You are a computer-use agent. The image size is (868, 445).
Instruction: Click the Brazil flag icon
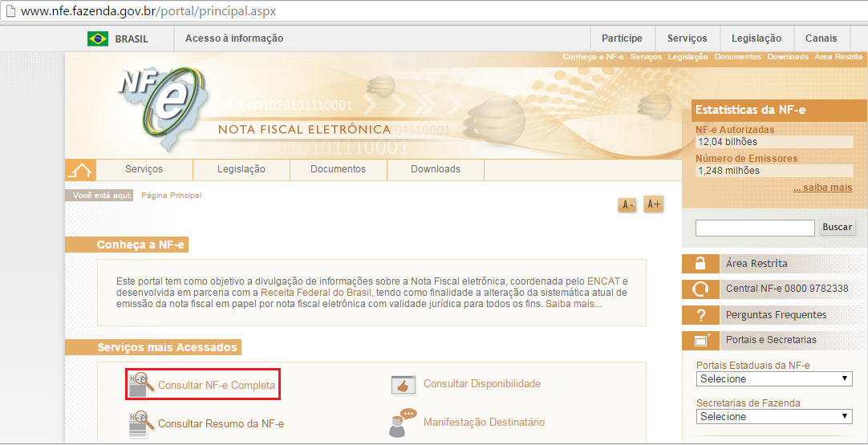[x=98, y=38]
